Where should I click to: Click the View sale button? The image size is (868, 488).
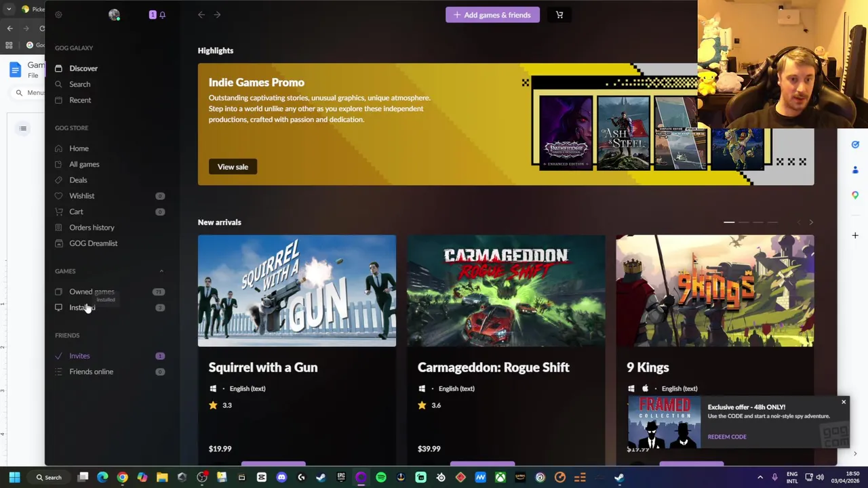pyautogui.click(x=233, y=167)
